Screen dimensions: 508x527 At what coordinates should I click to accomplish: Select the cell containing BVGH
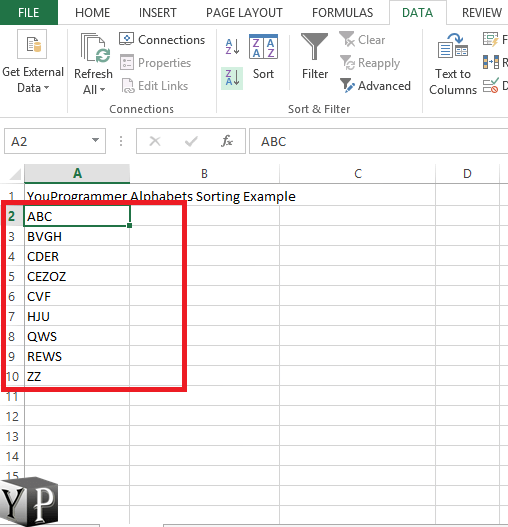[x=77, y=236]
